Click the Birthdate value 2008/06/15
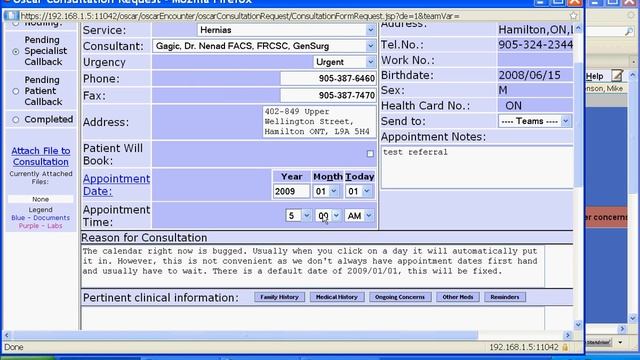The width and height of the screenshot is (640, 360). [529, 75]
